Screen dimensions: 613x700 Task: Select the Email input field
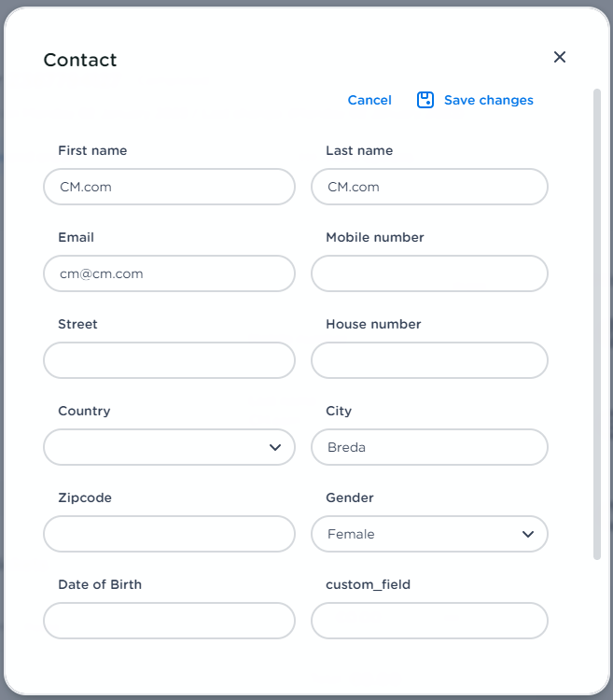[x=169, y=273]
